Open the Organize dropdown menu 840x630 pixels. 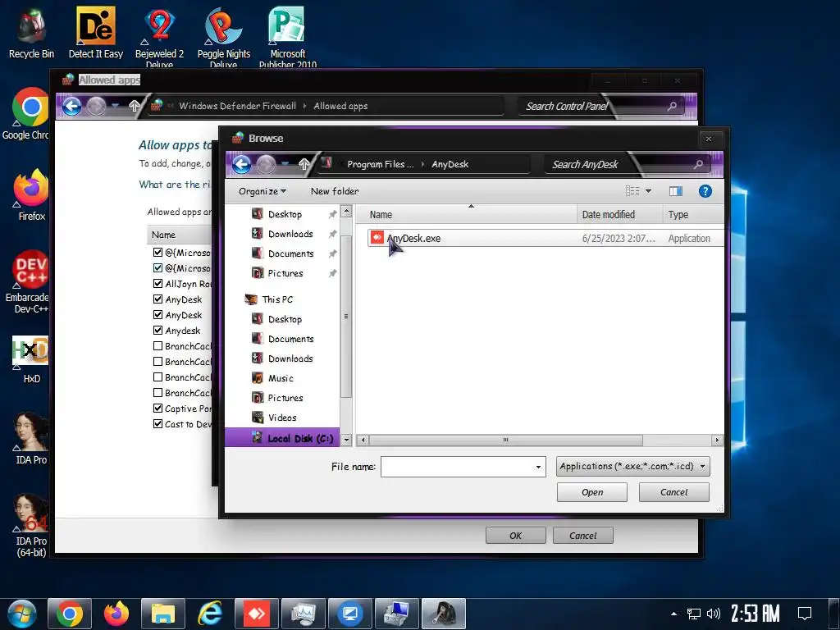pos(262,191)
